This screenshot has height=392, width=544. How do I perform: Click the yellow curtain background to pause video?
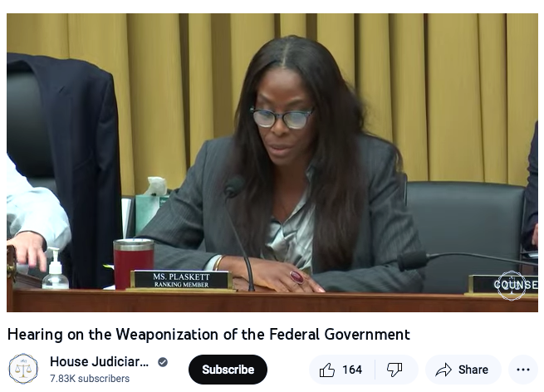pos(451,86)
